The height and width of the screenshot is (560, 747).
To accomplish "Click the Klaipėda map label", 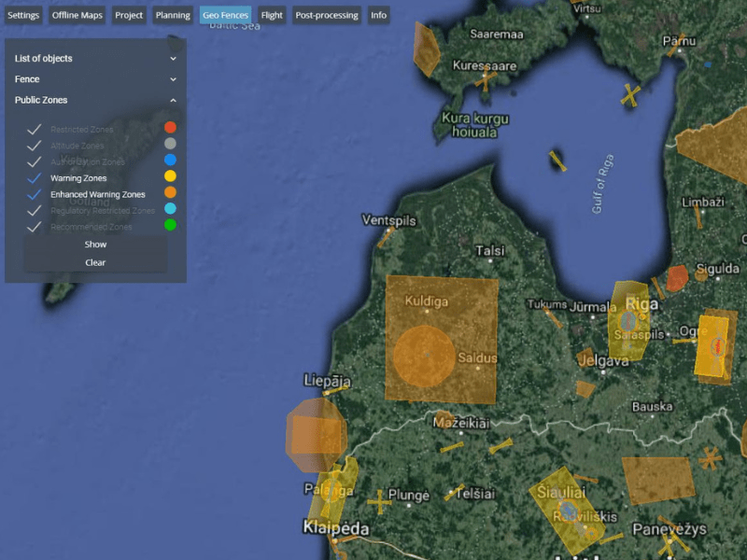I will point(336,527).
